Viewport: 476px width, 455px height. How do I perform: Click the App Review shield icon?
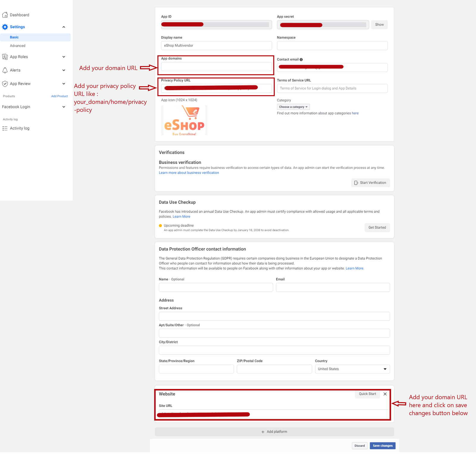point(5,84)
